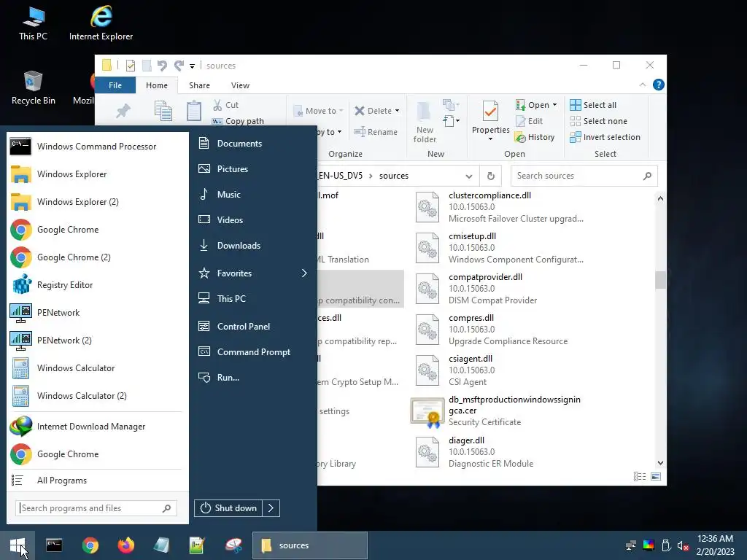The image size is (747, 560).
Task: Click New folder in ribbon
Action: 425,122
